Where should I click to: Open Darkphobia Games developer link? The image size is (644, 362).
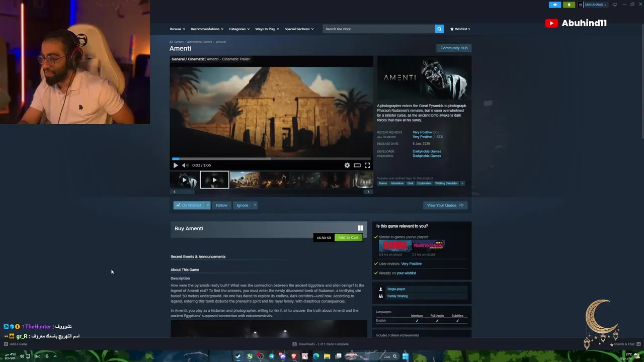coord(427,151)
